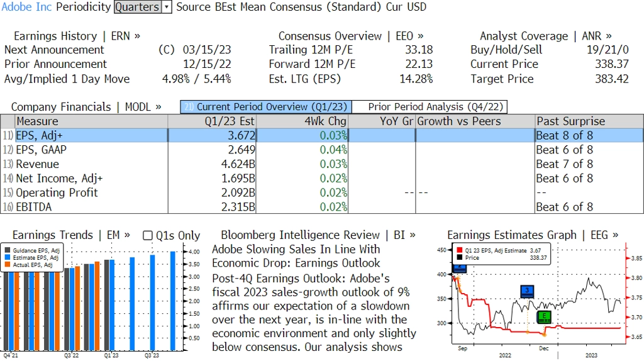Screen dimensions: 644x361
Task: Select the EBITDA measure row
Action: tap(322, 207)
